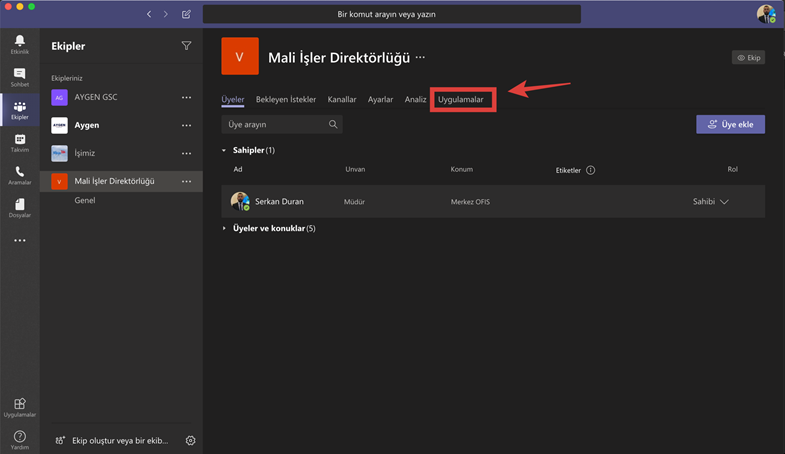Click the Üye arayın search field
Image resolution: width=785 pixels, height=454 pixels.
tap(282, 124)
